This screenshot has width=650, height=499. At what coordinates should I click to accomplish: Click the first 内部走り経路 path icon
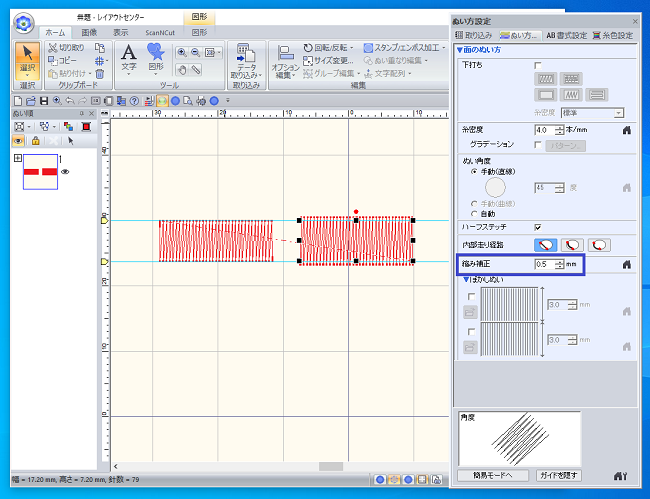[548, 244]
